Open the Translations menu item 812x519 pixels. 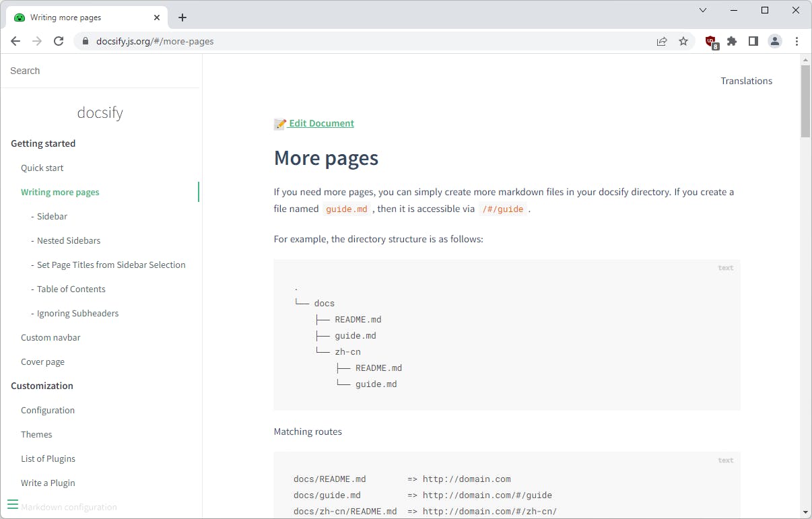click(x=746, y=81)
